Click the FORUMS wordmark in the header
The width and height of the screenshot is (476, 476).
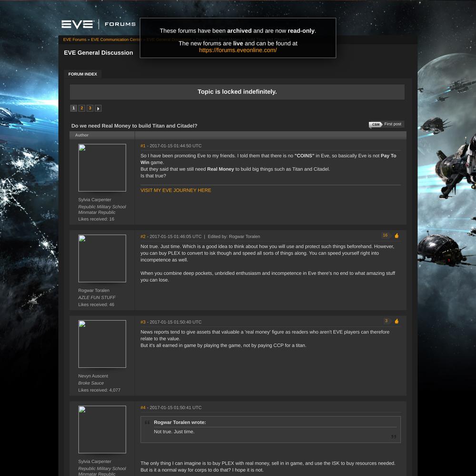(x=120, y=24)
